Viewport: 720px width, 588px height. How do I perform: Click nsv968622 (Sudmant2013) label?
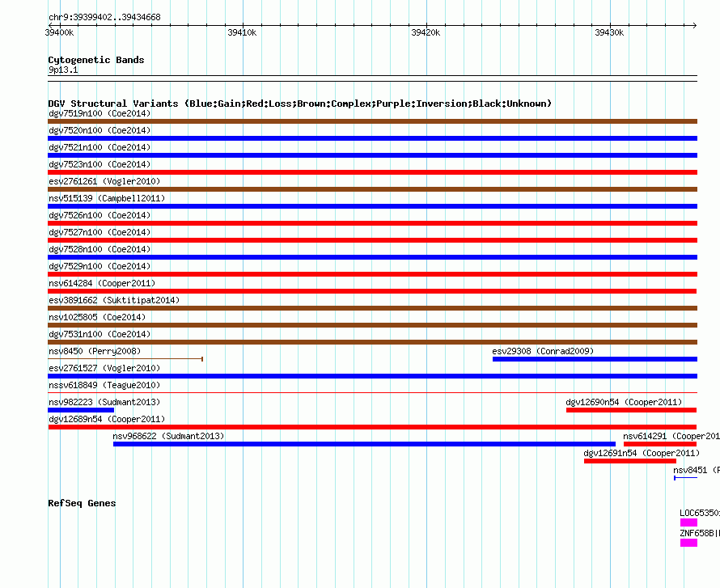tap(168, 436)
